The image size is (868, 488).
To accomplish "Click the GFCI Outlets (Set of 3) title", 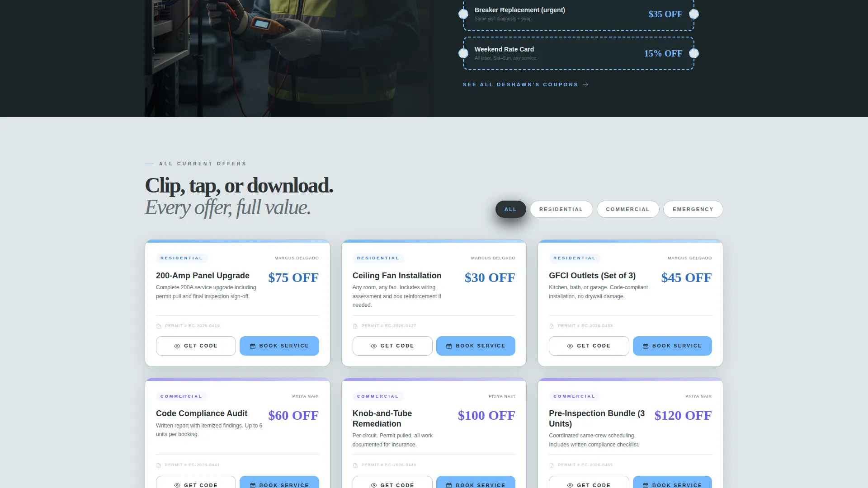I will [x=592, y=276].
